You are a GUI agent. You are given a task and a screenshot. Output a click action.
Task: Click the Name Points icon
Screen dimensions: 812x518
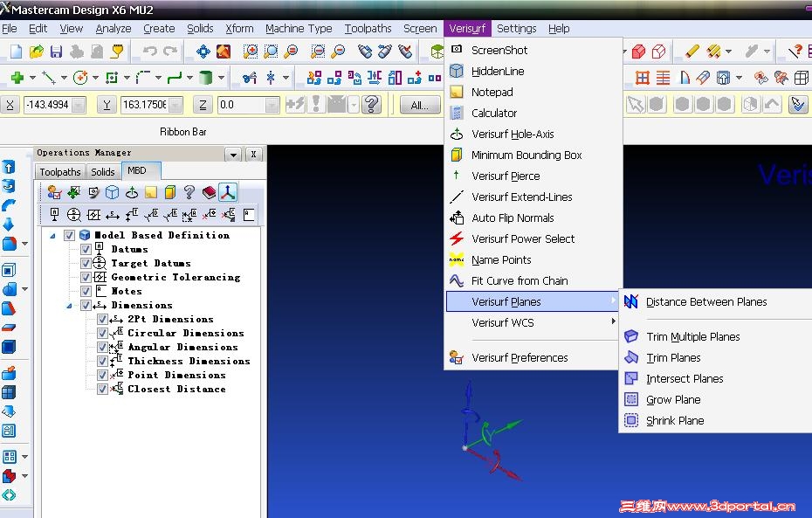457,259
